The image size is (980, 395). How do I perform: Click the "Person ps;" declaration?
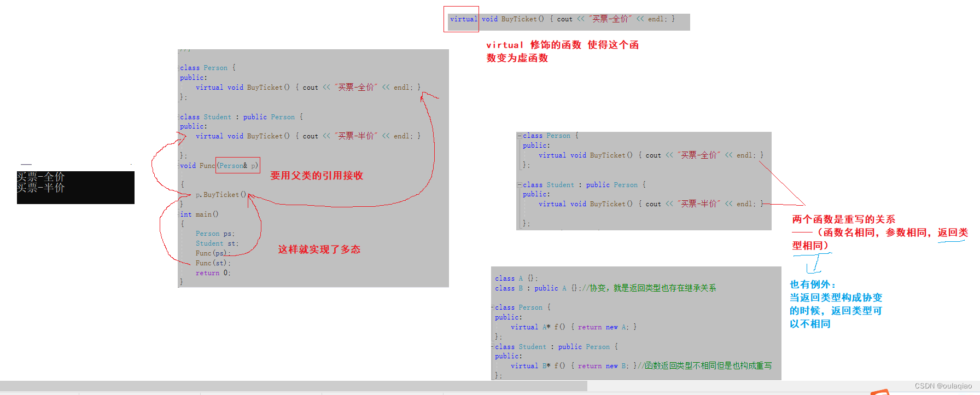pyautogui.click(x=215, y=234)
